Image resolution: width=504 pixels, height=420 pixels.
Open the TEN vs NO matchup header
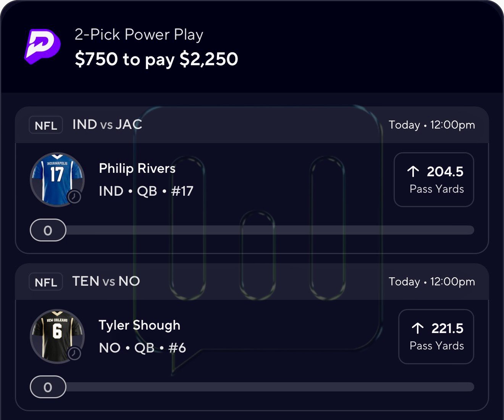pyautogui.click(x=106, y=281)
